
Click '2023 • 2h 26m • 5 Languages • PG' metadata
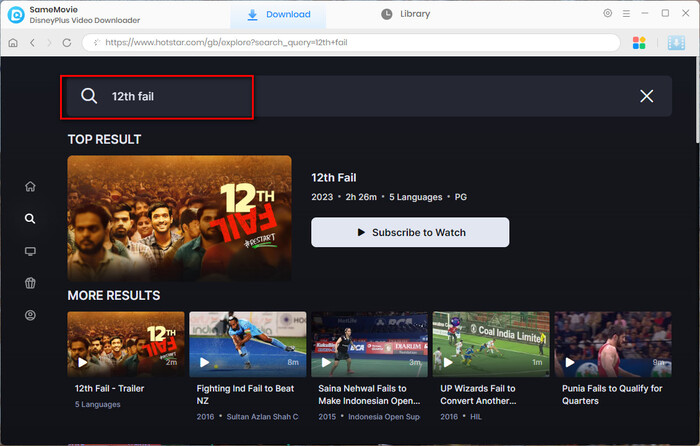(389, 197)
